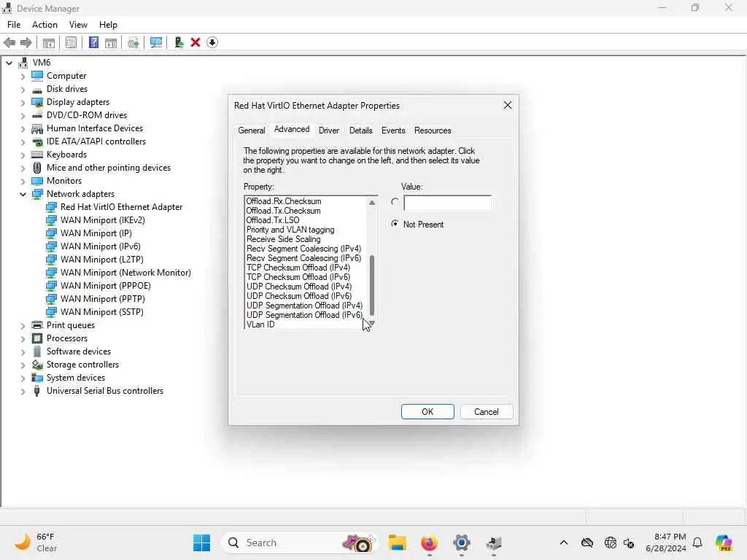Click the Enable device toolbar icon
747x560 pixels.
click(x=179, y=42)
